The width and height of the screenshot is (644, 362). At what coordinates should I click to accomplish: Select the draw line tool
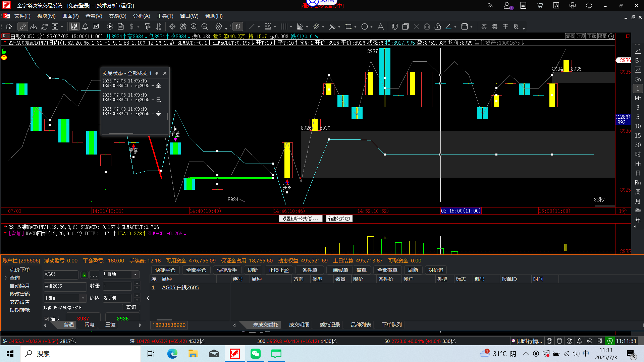(x=252, y=26)
